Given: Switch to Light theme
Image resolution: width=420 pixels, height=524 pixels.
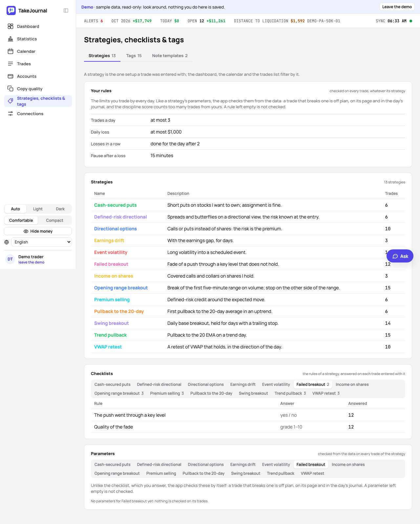Looking at the screenshot, I should (x=38, y=209).
